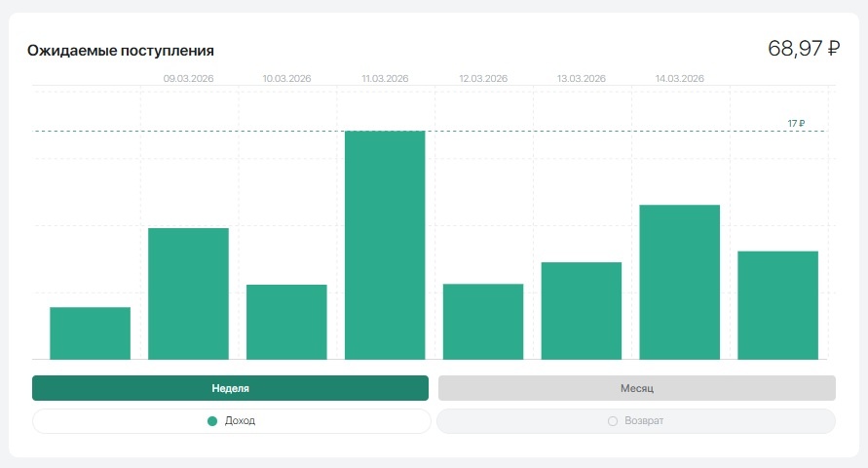The image size is (868, 468).
Task: Select the bar for 12.03.2026
Action: pyautogui.click(x=483, y=322)
